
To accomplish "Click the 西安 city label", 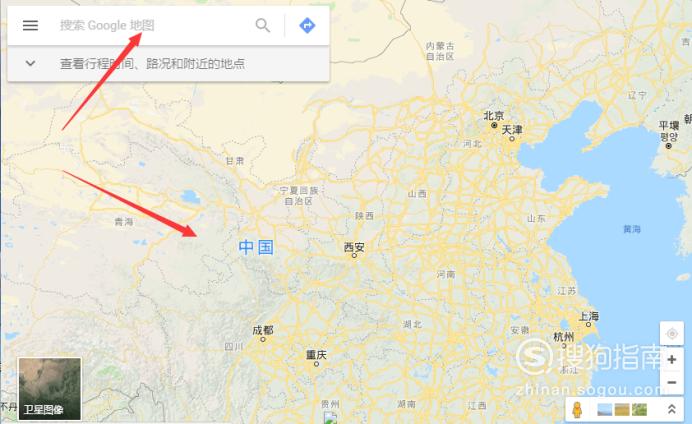I will click(354, 248).
